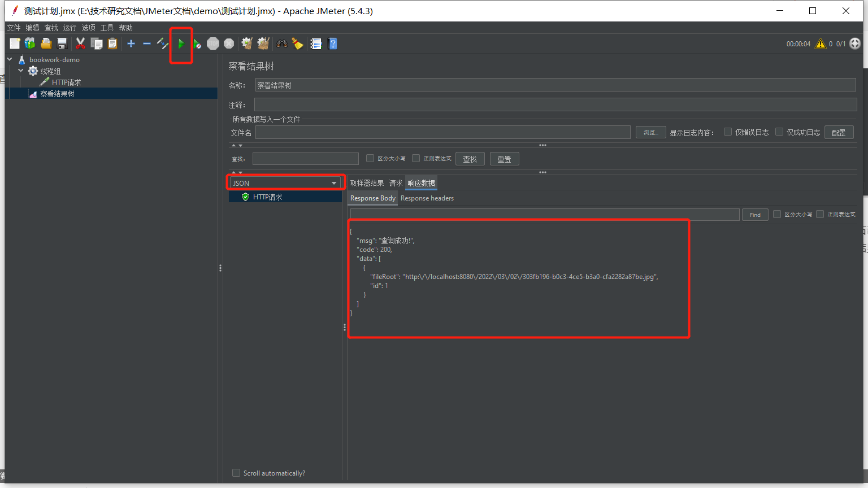This screenshot has height=488, width=868.
Task: Save the test plan with the floppy icon
Action: (62, 43)
